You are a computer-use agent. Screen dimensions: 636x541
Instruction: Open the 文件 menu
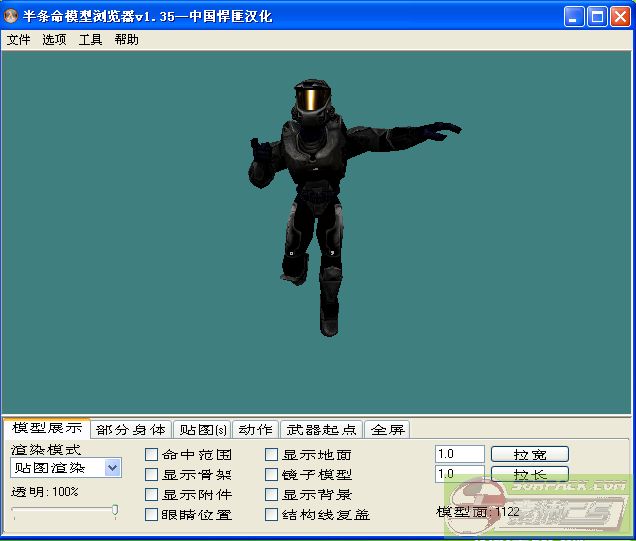click(x=19, y=40)
